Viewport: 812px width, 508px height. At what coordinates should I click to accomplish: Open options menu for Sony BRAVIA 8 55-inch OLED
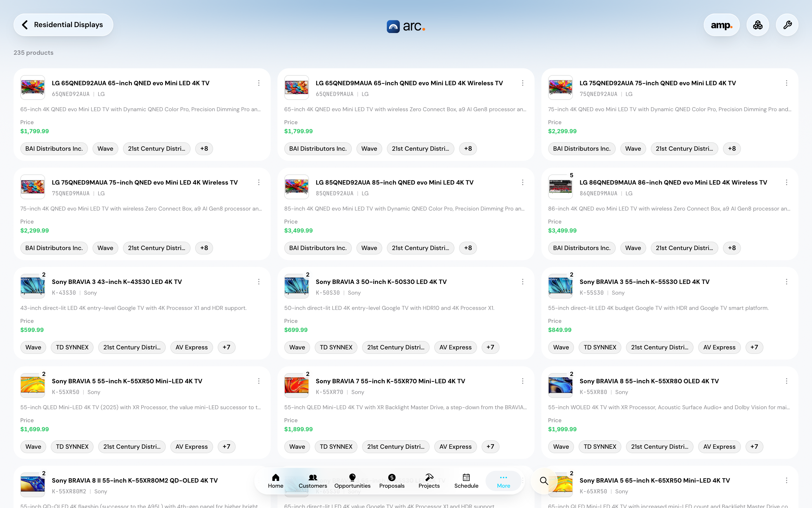point(787,381)
